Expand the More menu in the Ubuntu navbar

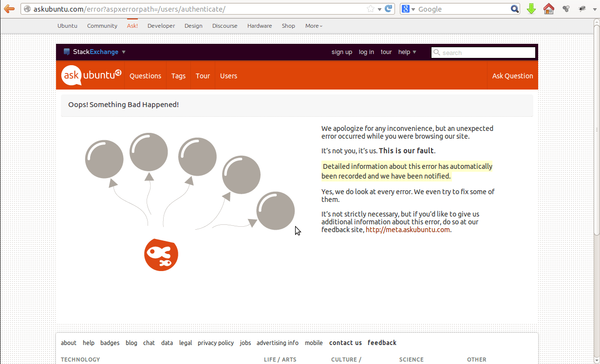click(x=314, y=26)
